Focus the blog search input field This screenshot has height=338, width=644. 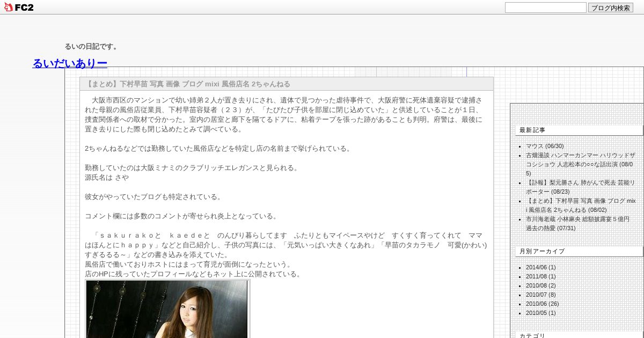tap(546, 8)
